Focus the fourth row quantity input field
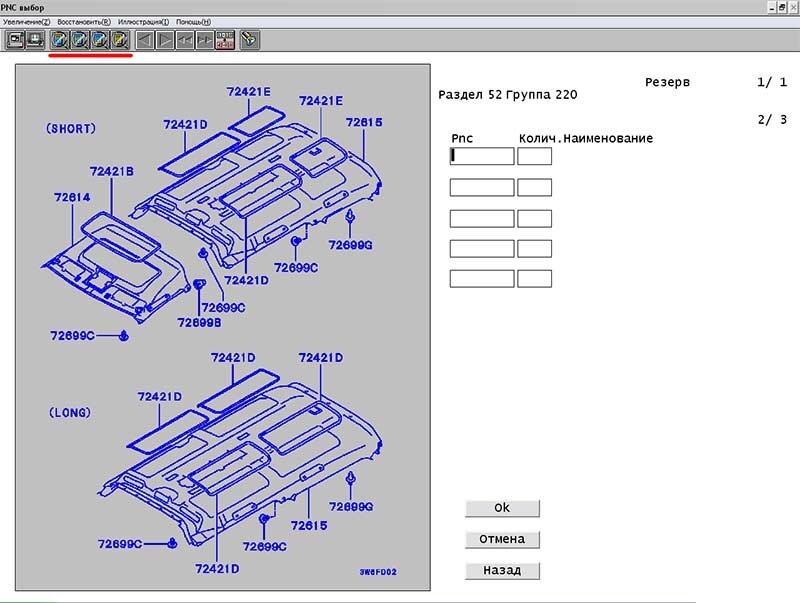The width and height of the screenshot is (800, 603). 534,248
